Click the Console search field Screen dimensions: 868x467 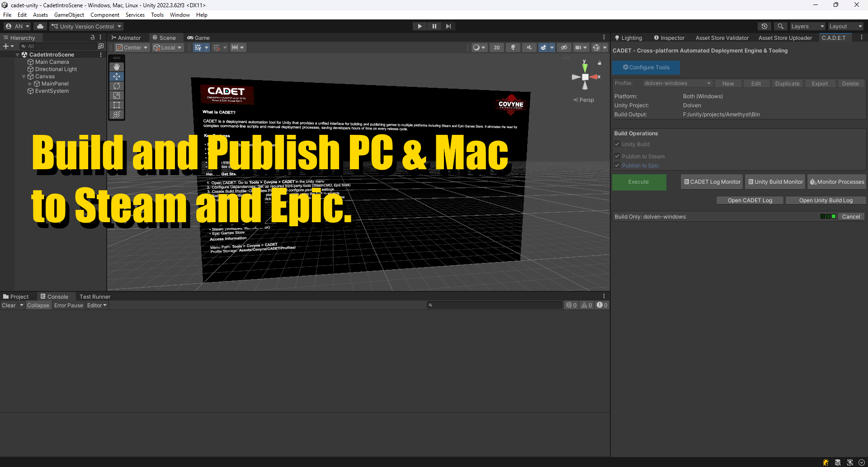(495, 305)
